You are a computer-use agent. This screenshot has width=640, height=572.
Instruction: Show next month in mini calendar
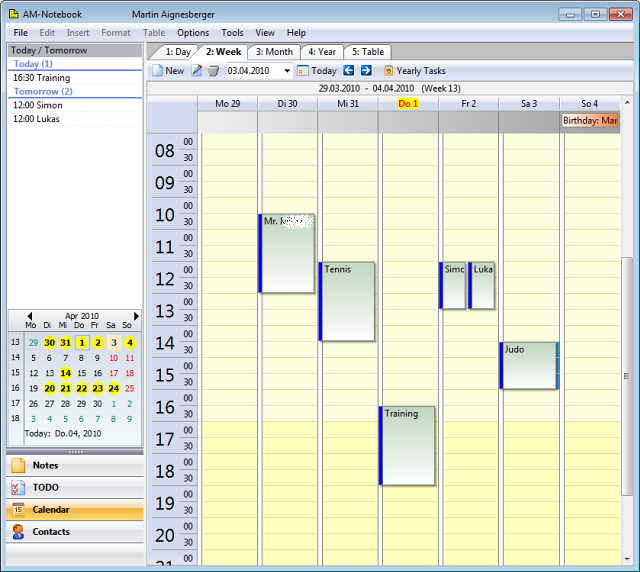136,316
